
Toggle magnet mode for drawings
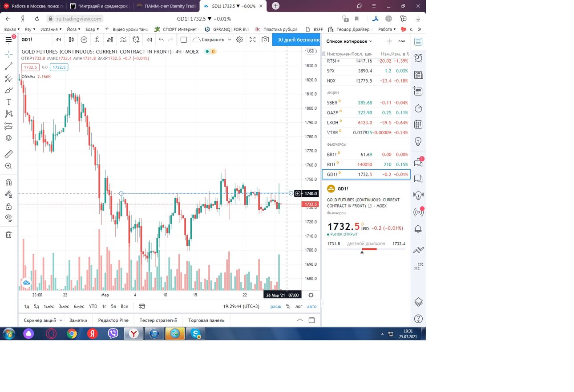point(8,182)
